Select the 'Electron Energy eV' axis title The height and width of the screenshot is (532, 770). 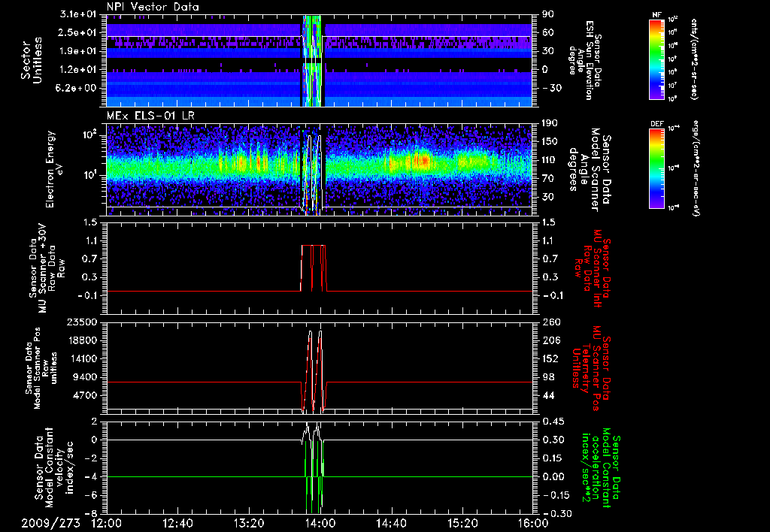pos(56,169)
